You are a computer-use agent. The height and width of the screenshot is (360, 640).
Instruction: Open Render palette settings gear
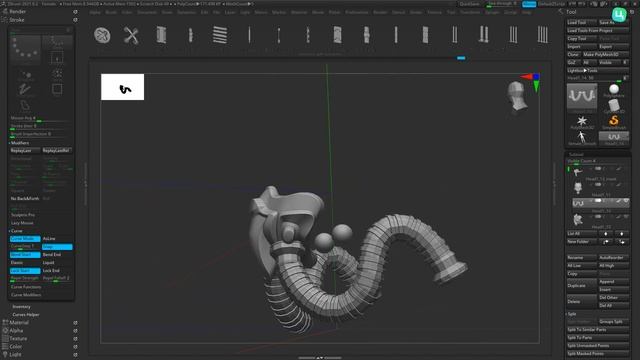coord(75,12)
